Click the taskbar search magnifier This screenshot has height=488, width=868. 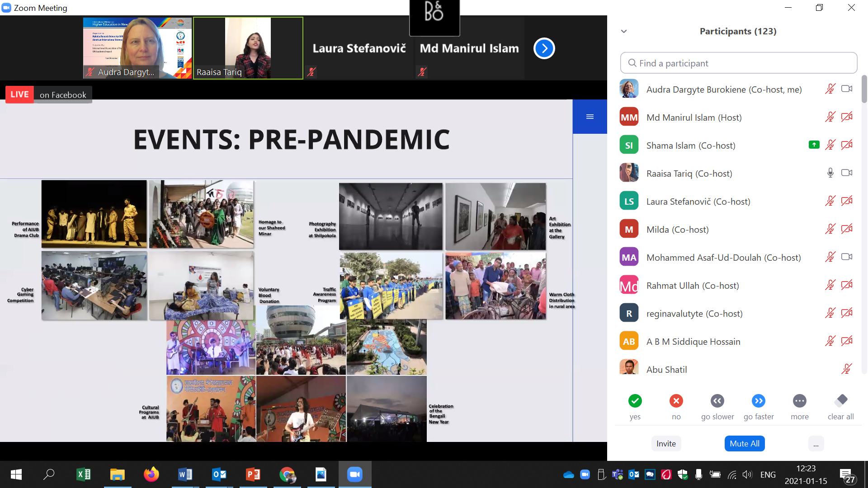(49, 474)
